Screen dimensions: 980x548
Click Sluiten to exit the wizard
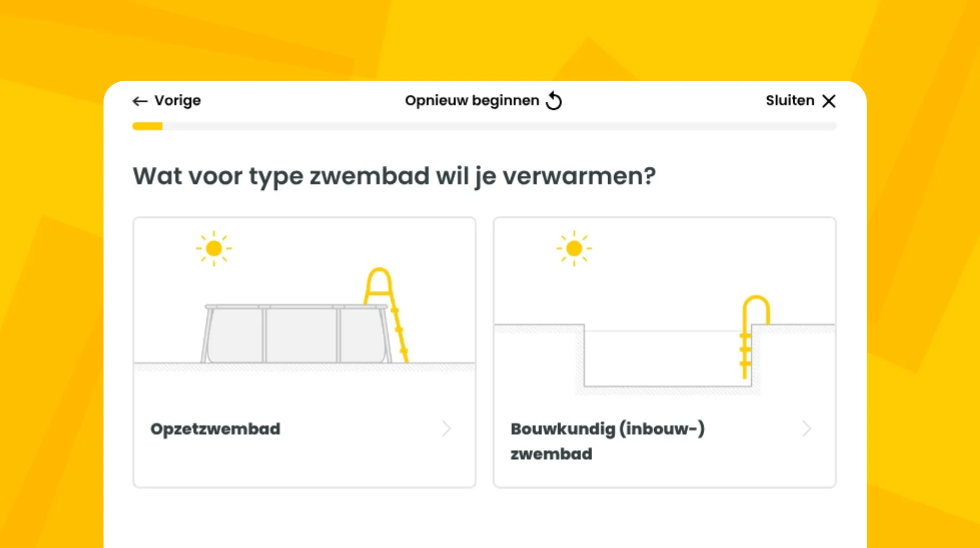pos(790,100)
